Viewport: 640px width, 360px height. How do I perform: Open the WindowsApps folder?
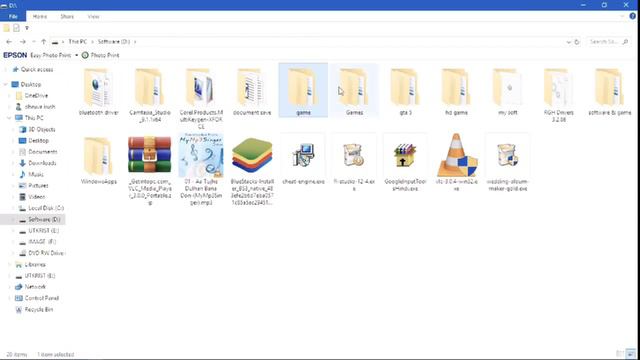coord(99,160)
